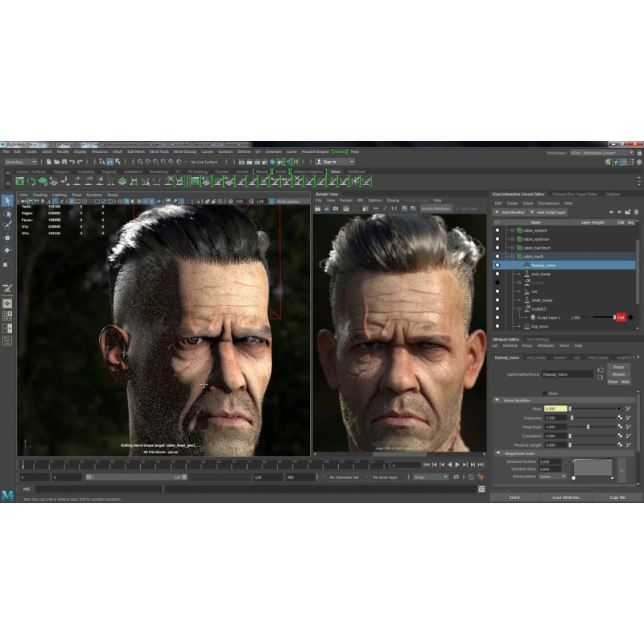Image resolution: width=644 pixels, height=644 pixels.
Task: Click the Maya logo icon at bottom left
Action: click(7, 496)
